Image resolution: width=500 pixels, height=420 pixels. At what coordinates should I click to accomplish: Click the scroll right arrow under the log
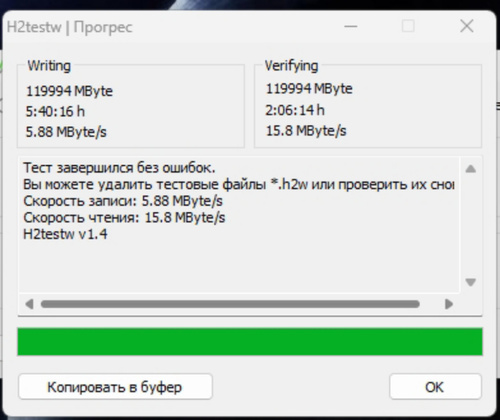coord(449,304)
